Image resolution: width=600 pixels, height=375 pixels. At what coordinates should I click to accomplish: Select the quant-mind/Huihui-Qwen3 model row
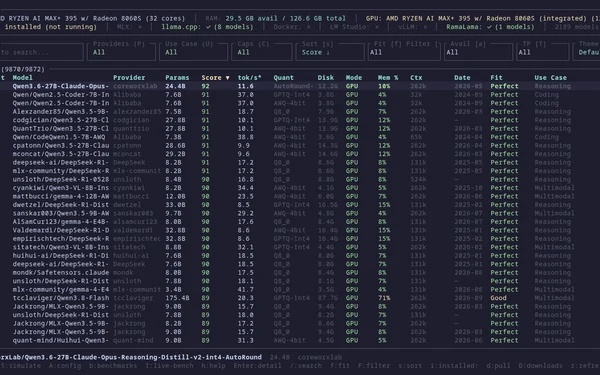300,340
